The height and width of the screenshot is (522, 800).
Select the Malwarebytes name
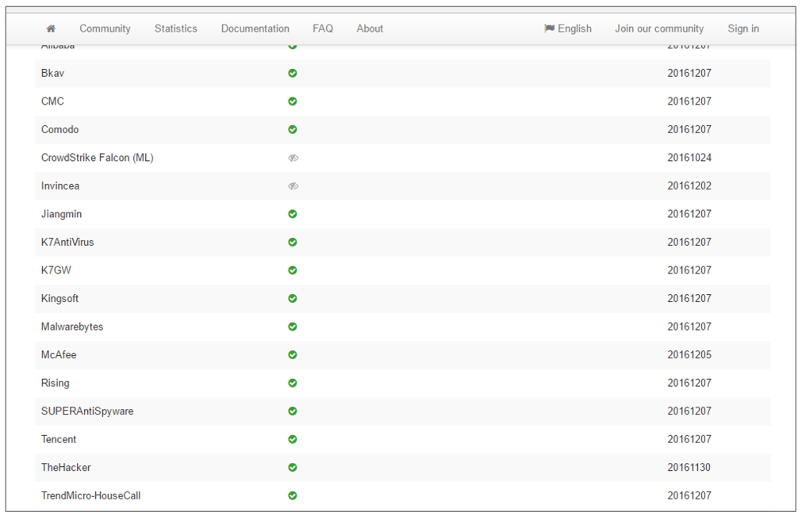(72, 327)
